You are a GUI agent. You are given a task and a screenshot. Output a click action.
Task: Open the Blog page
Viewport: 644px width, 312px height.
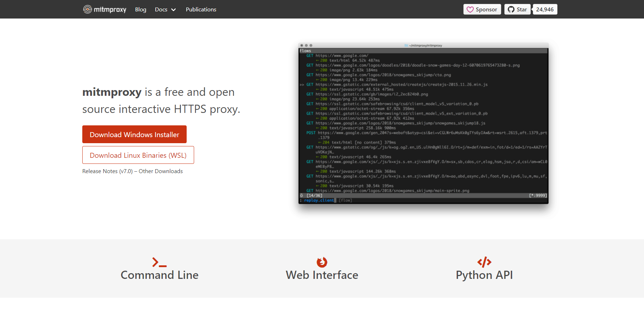(141, 10)
